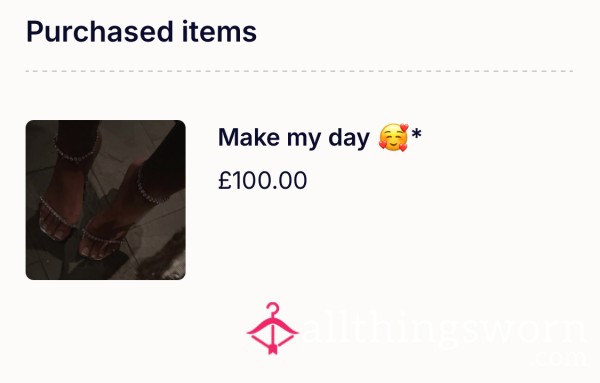Click the ".com" watermark text
Screen dimensions: 600x383
click(x=561, y=358)
